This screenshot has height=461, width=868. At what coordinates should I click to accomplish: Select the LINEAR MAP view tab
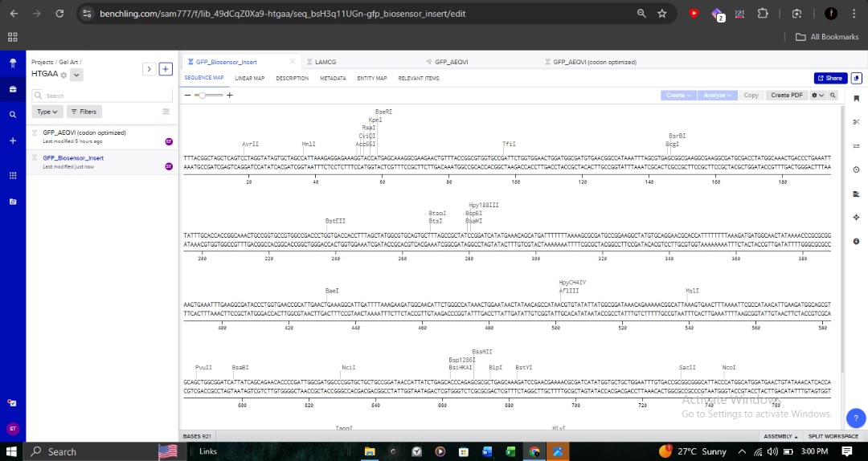click(x=250, y=78)
